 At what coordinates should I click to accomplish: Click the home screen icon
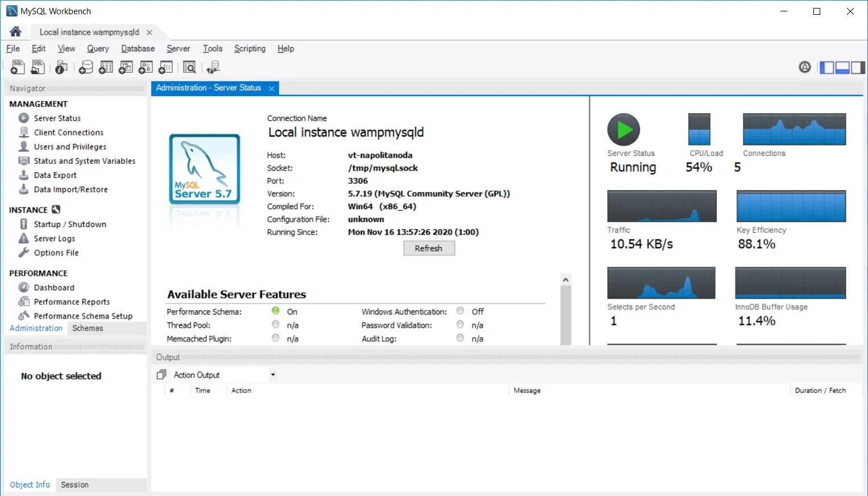15,32
